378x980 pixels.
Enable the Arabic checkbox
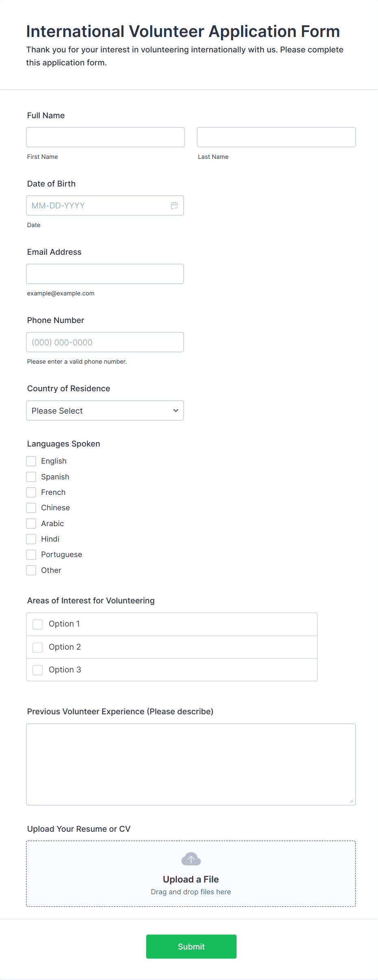[x=31, y=524]
